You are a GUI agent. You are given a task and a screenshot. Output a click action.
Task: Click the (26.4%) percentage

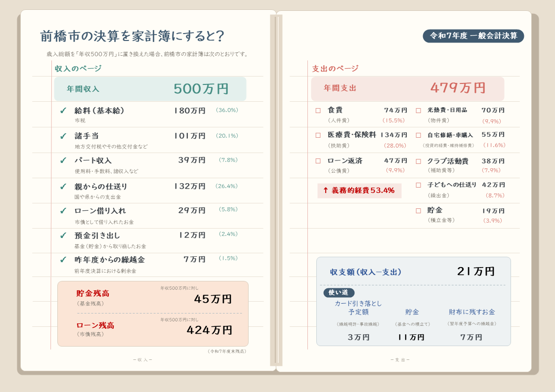click(226, 186)
